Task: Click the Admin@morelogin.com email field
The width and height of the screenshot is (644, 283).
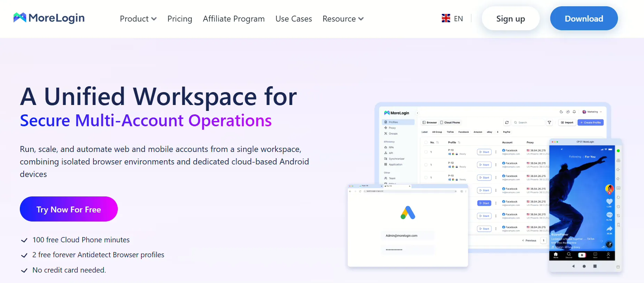Action: coord(407,236)
